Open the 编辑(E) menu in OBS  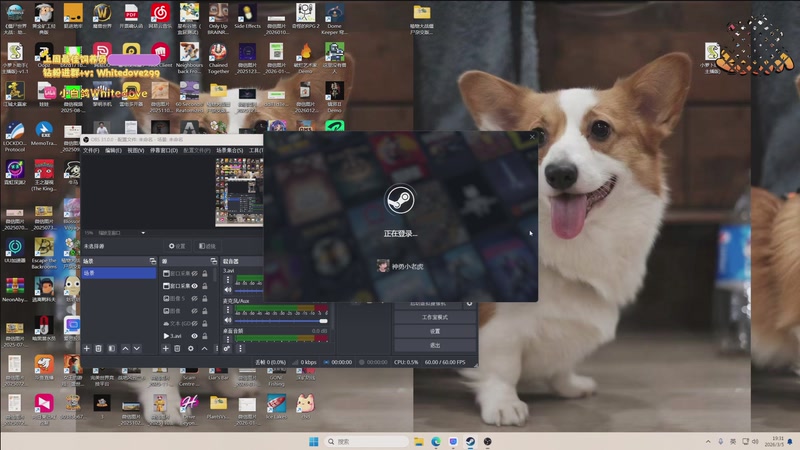pyautogui.click(x=113, y=150)
